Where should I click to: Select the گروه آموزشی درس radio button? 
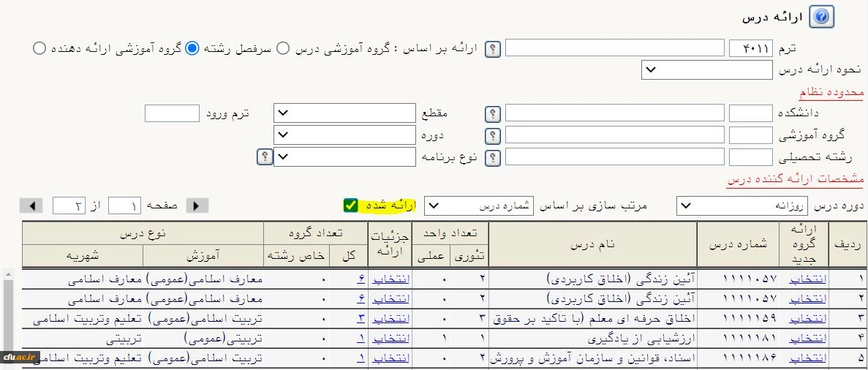[283, 49]
